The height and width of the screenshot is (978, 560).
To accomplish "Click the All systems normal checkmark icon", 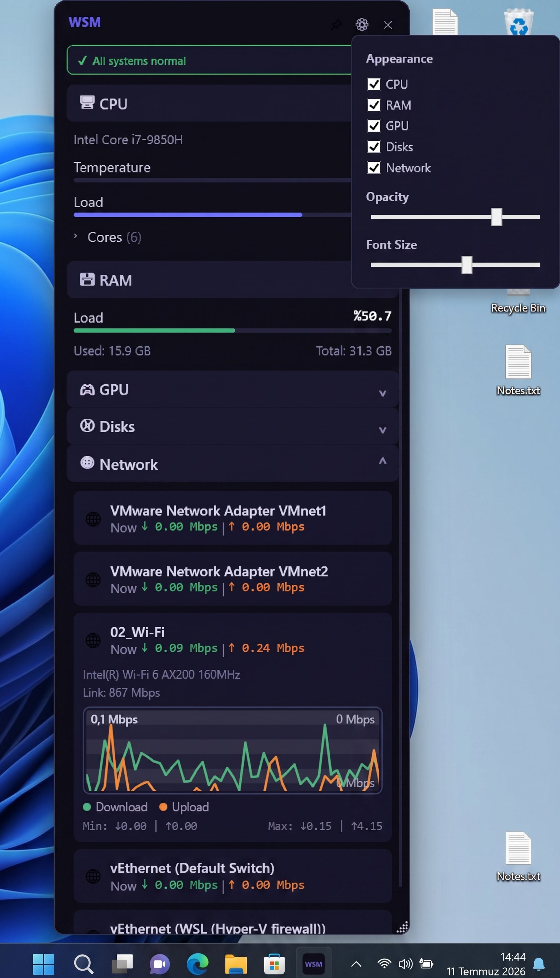I will pyautogui.click(x=82, y=60).
